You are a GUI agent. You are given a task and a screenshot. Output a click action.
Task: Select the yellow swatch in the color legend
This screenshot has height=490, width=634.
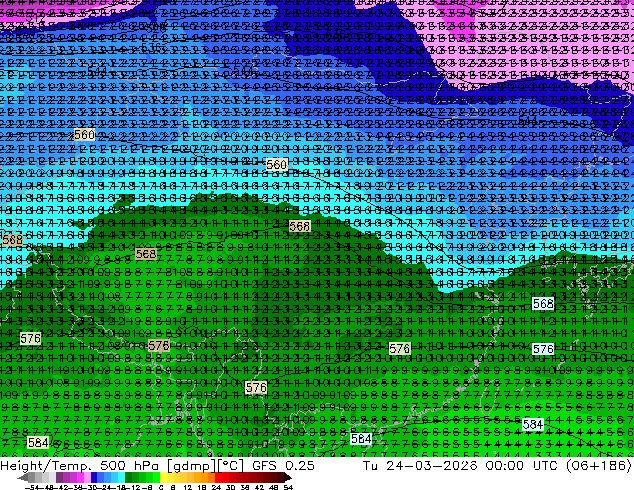coord(163,477)
